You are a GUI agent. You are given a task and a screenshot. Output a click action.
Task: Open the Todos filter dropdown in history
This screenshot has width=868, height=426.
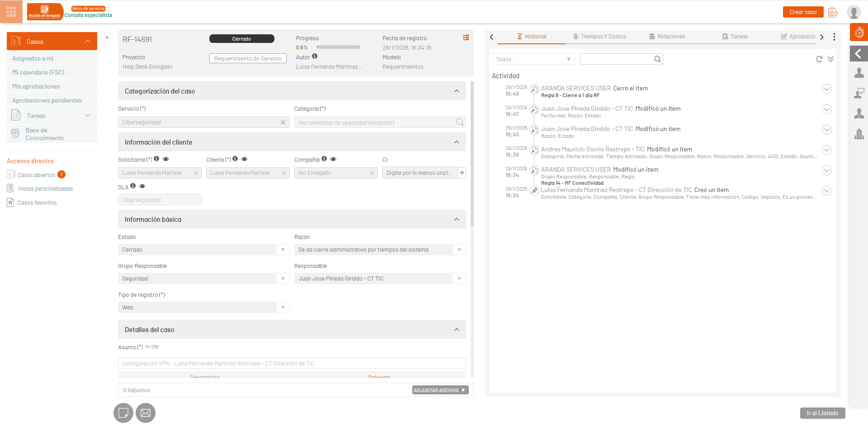(x=533, y=59)
